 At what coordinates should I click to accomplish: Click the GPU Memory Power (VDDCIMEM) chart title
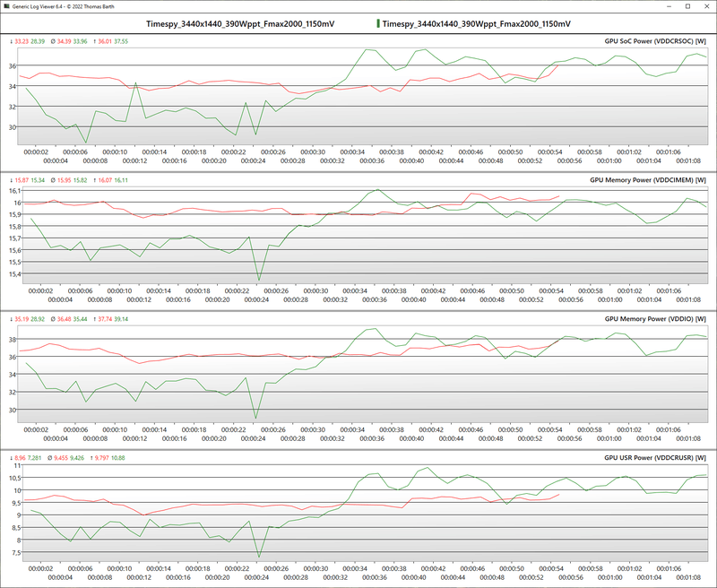tap(647, 180)
